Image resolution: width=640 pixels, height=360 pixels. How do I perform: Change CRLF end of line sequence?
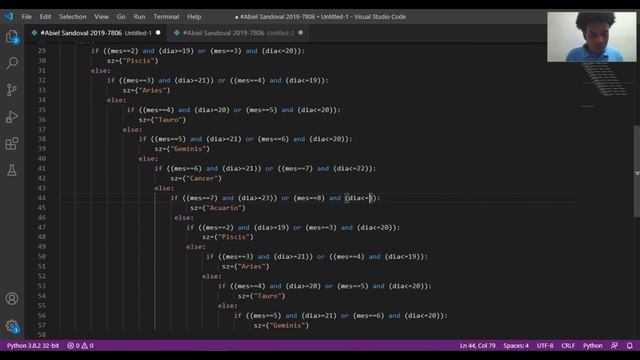(568, 346)
